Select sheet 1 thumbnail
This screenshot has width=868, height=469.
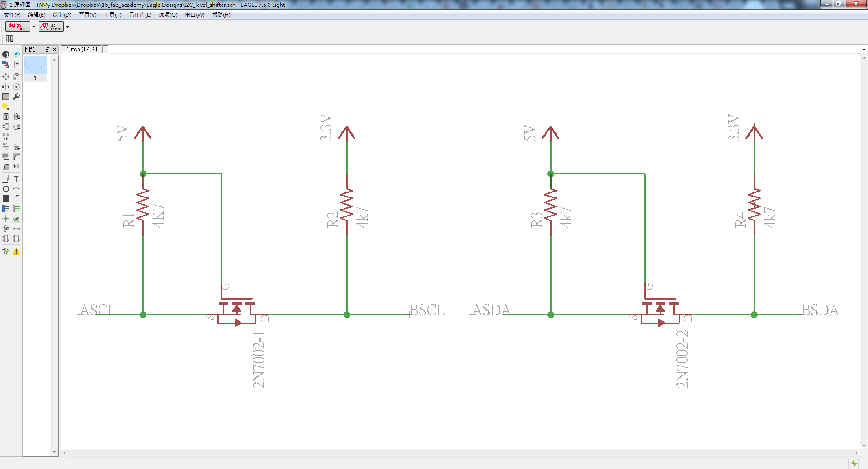point(35,70)
